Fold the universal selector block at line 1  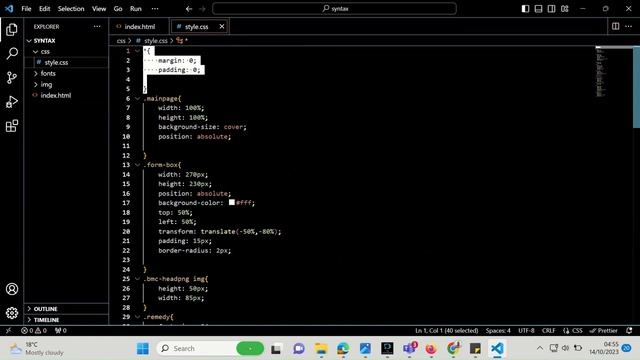tap(138, 51)
